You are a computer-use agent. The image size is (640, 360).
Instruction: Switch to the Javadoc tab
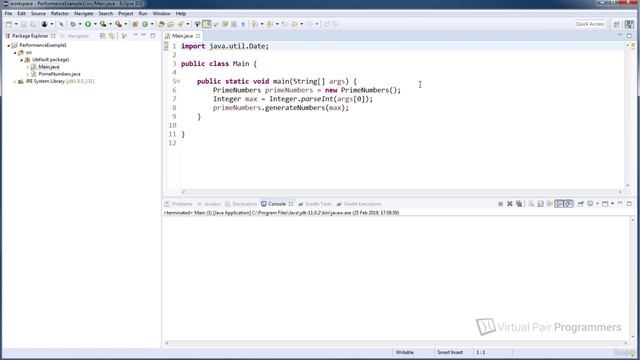click(209, 204)
